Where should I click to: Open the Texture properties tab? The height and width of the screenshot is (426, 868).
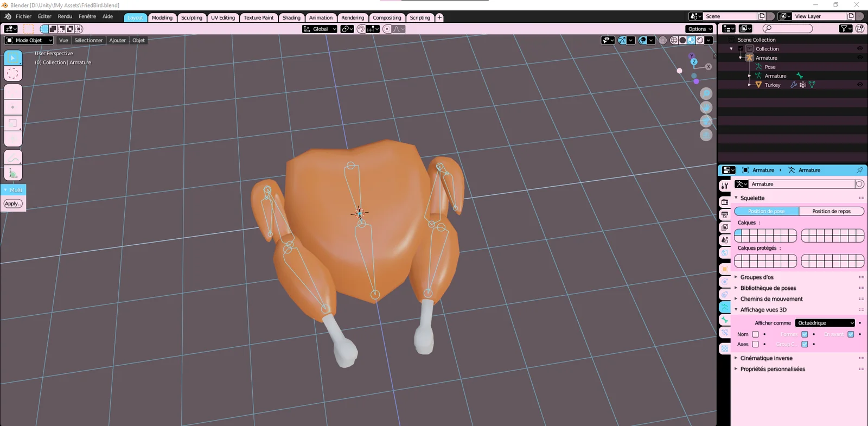725,348
